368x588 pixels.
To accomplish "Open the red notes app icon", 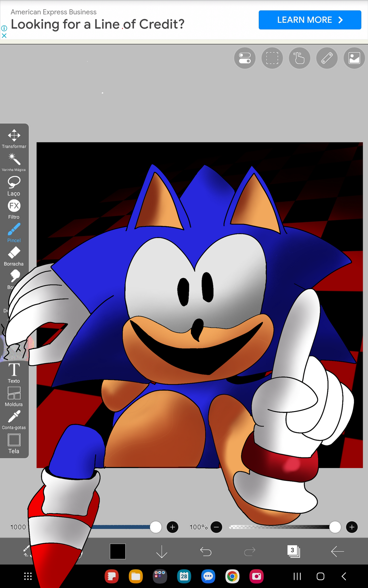I will pyautogui.click(x=112, y=576).
